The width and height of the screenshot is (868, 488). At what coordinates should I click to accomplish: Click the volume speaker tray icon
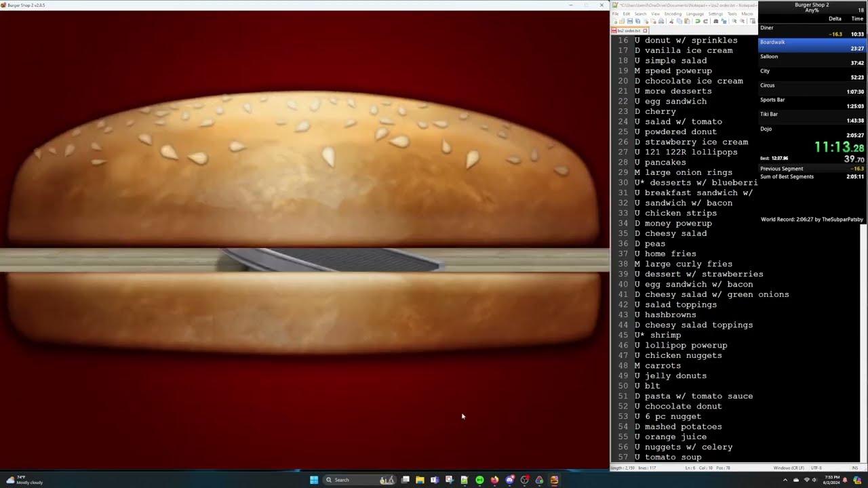coord(814,480)
